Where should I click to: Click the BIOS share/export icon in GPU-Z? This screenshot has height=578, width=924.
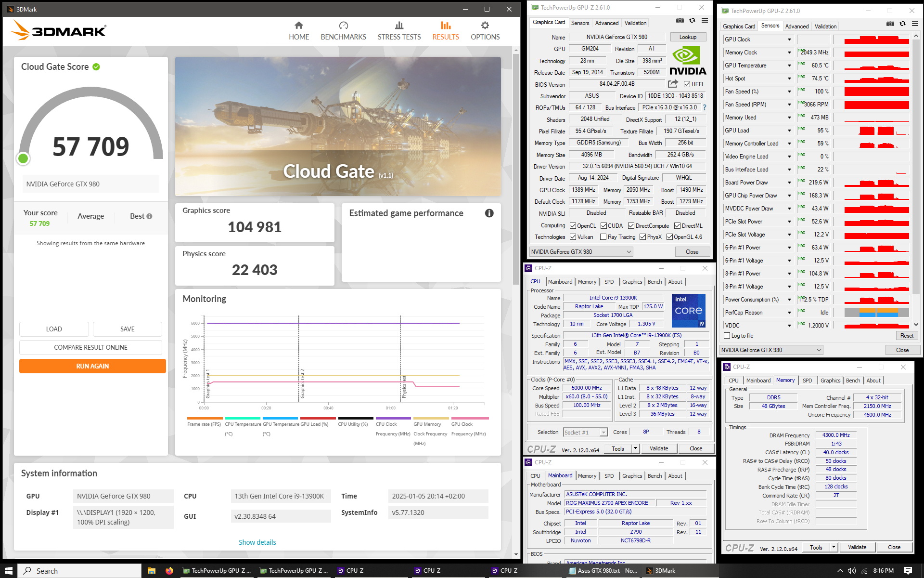tap(673, 84)
